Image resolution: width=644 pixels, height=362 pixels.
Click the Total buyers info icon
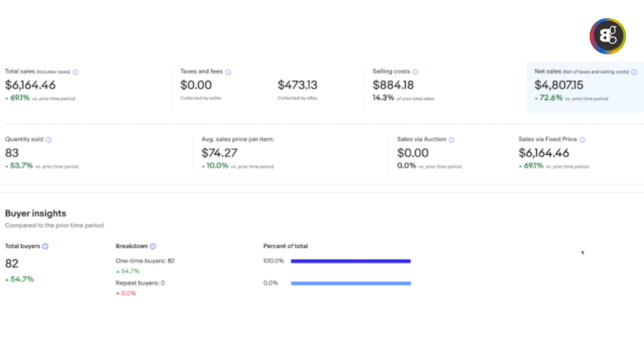[x=45, y=246]
